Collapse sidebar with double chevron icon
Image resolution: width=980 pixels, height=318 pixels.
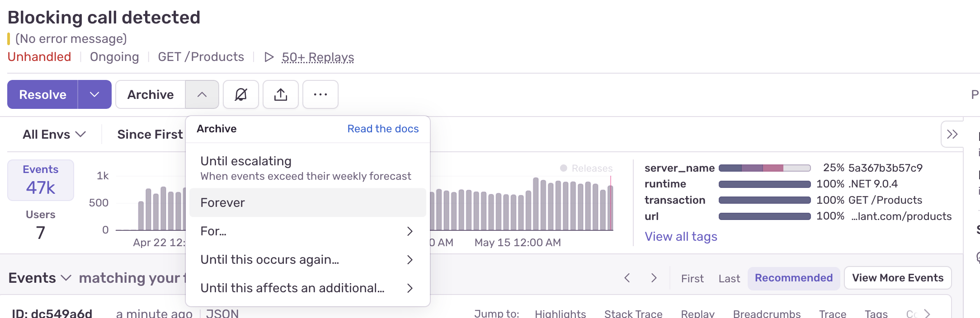pyautogui.click(x=952, y=134)
